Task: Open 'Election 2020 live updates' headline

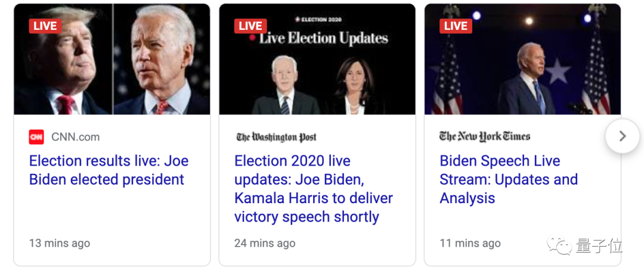Action: 314,189
